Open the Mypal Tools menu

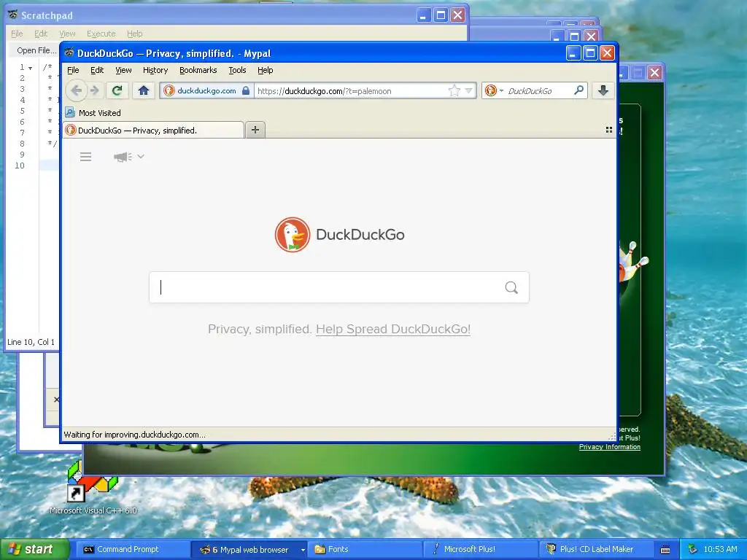pyautogui.click(x=237, y=70)
